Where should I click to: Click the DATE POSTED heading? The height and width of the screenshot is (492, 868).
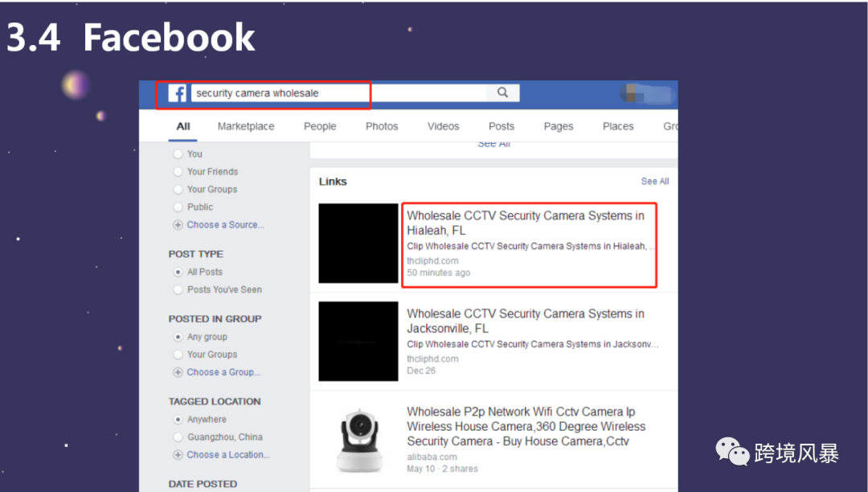[x=203, y=484]
